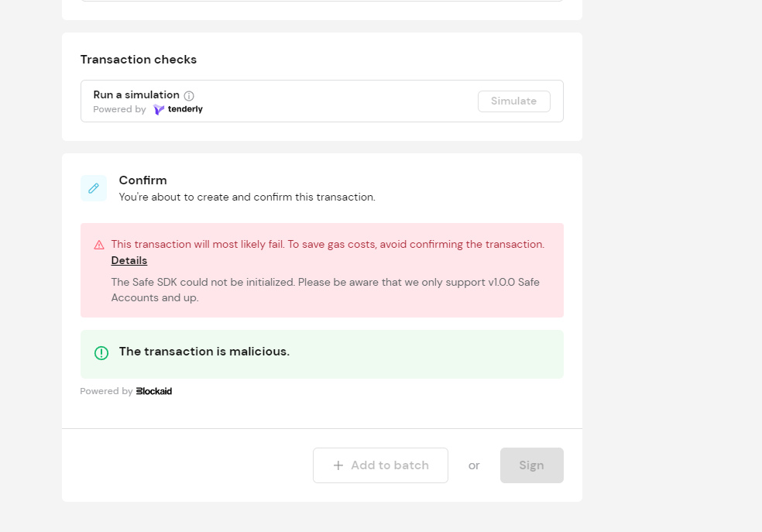Click the Blockaid logo
Viewport: 762px width, 532px height.
click(154, 391)
